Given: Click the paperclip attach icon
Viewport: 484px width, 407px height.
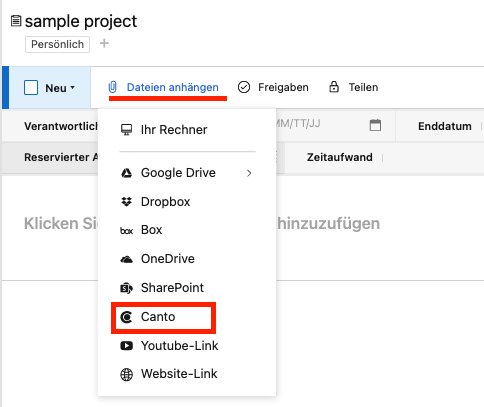Looking at the screenshot, I should [113, 87].
